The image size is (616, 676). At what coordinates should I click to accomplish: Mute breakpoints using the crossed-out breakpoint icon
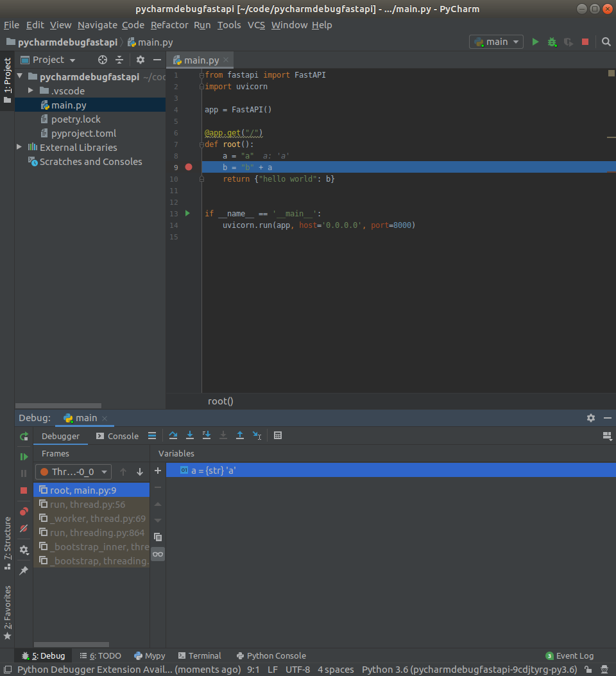pyautogui.click(x=24, y=528)
